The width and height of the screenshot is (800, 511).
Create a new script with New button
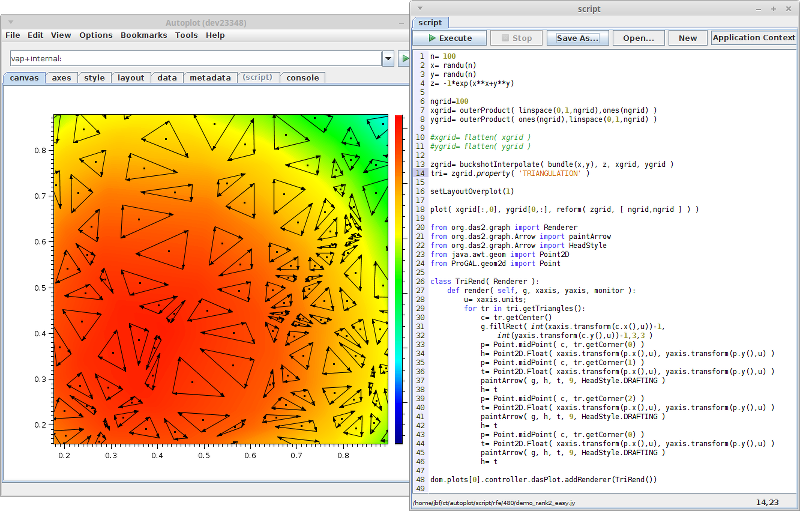687,38
